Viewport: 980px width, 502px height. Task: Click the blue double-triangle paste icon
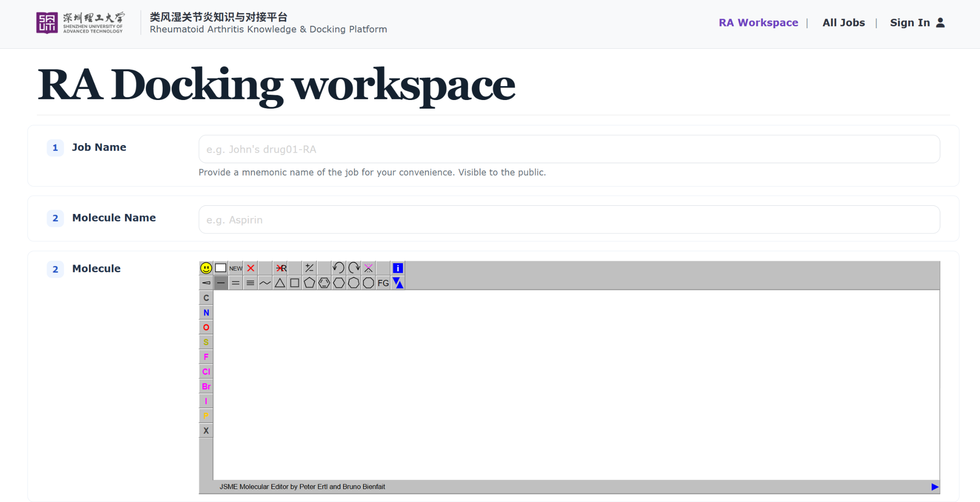tap(398, 283)
